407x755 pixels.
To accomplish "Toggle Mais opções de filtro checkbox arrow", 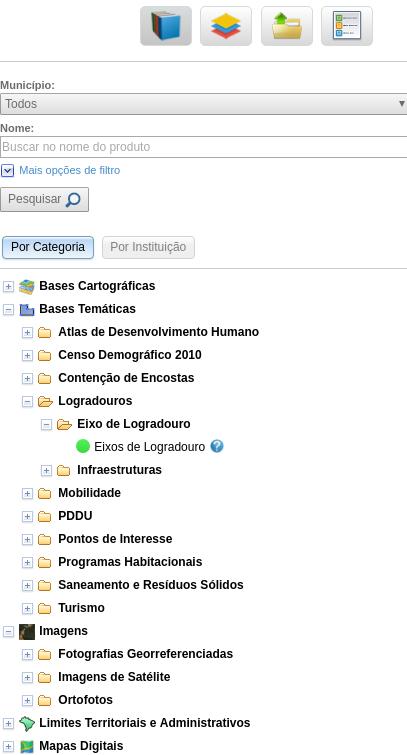I will pos(7,170).
